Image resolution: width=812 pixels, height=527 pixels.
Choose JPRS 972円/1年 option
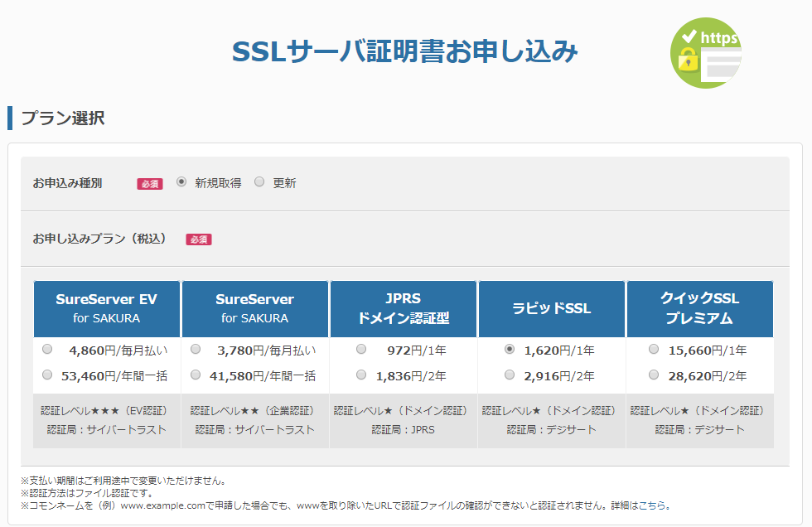pyautogui.click(x=361, y=350)
